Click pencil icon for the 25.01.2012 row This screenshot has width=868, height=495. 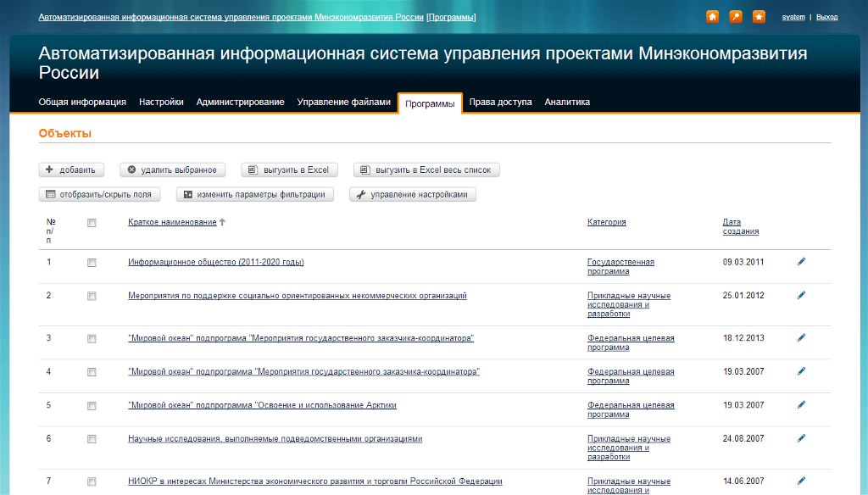point(801,296)
